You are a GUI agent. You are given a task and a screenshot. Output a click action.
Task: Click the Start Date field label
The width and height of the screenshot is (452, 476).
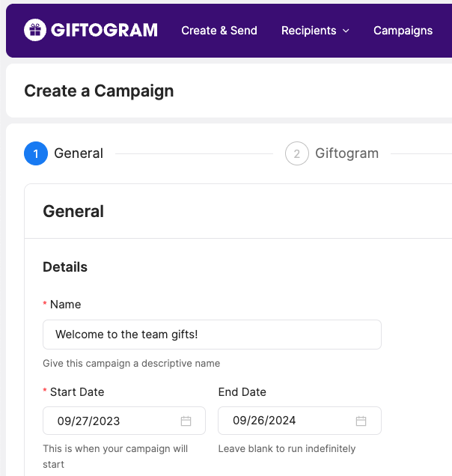pyautogui.click(x=77, y=392)
